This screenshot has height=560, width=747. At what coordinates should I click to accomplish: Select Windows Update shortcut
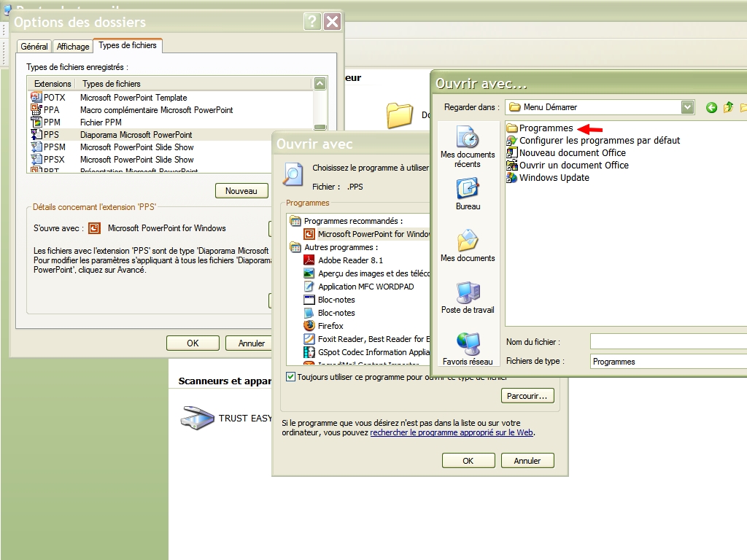point(554,178)
